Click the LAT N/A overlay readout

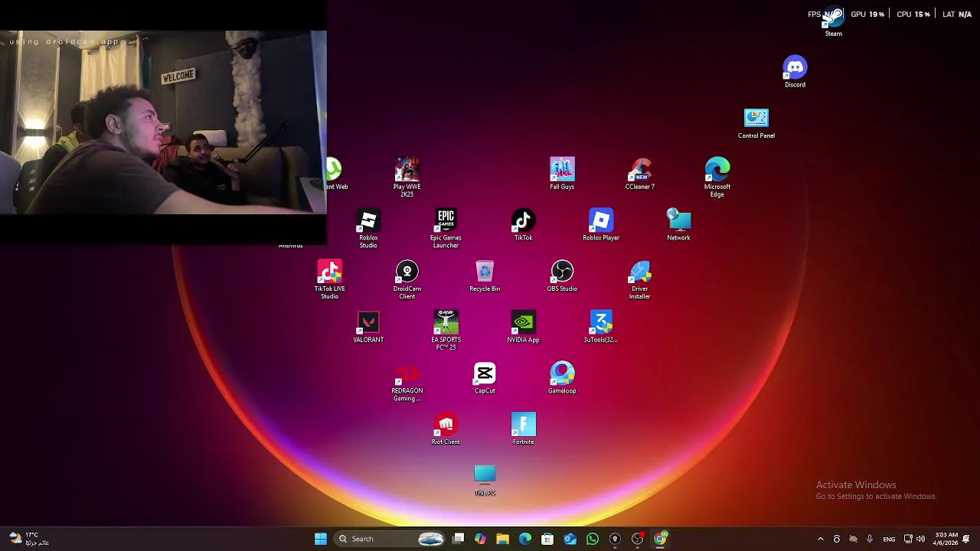pos(957,14)
